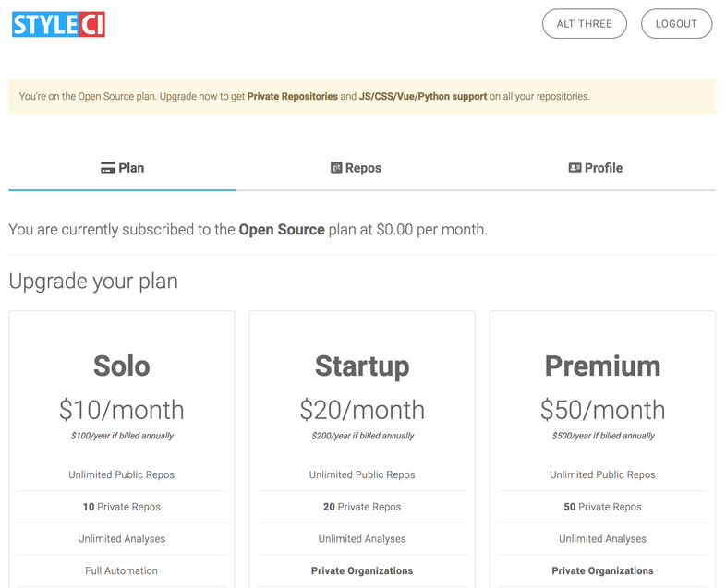Switch to the Repos tab
The image size is (726, 588).
pos(364,168)
